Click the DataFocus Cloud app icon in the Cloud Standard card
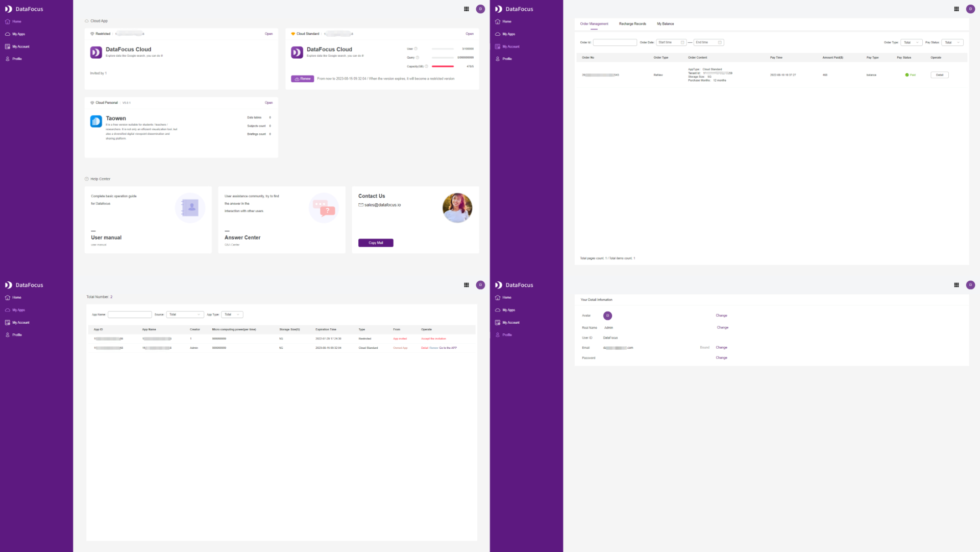 [x=297, y=52]
